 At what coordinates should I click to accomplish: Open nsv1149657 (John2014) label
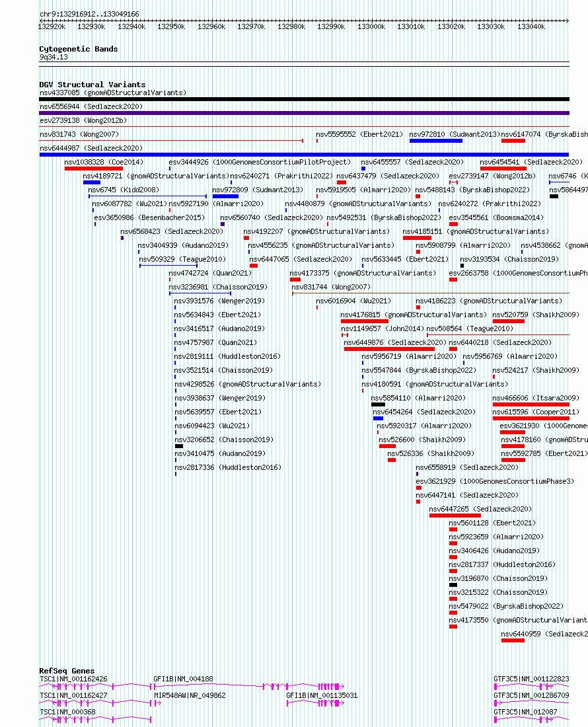point(383,328)
